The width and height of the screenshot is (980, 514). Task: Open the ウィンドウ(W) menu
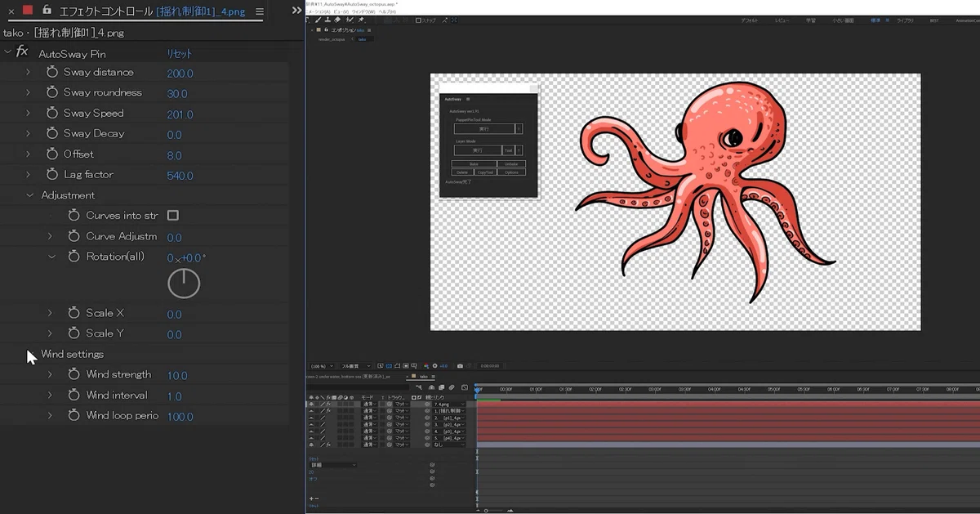[363, 11]
